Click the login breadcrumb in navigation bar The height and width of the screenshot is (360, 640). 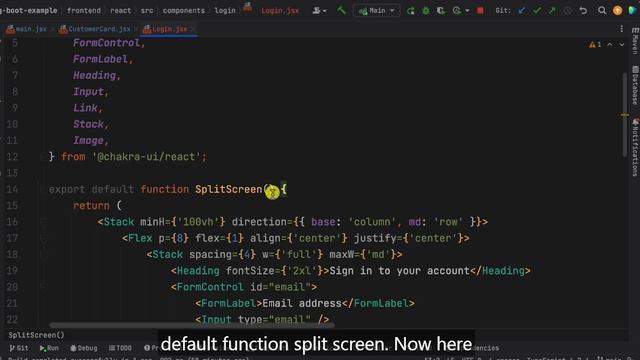[225, 11]
